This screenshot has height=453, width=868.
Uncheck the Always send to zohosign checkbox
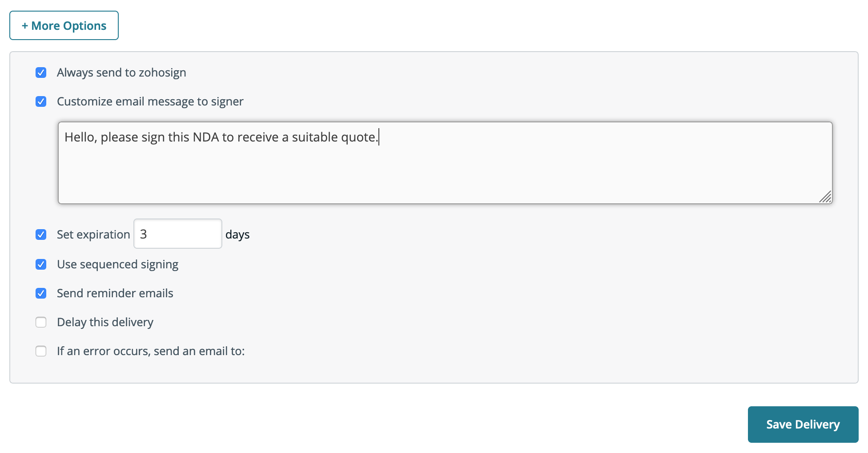click(41, 73)
